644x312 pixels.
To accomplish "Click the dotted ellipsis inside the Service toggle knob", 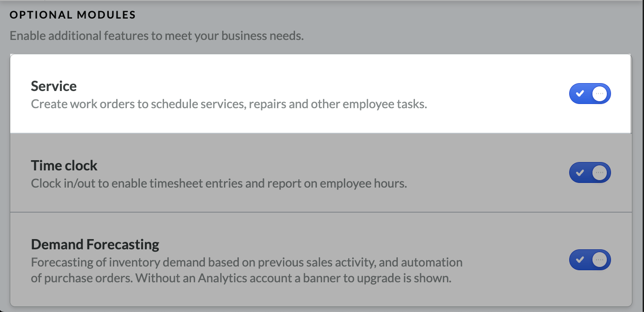I will point(600,93).
